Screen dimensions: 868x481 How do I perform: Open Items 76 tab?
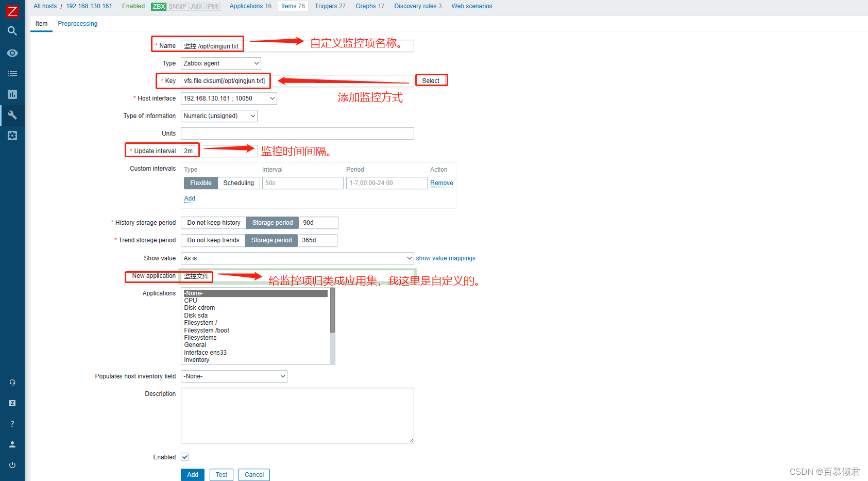(293, 6)
